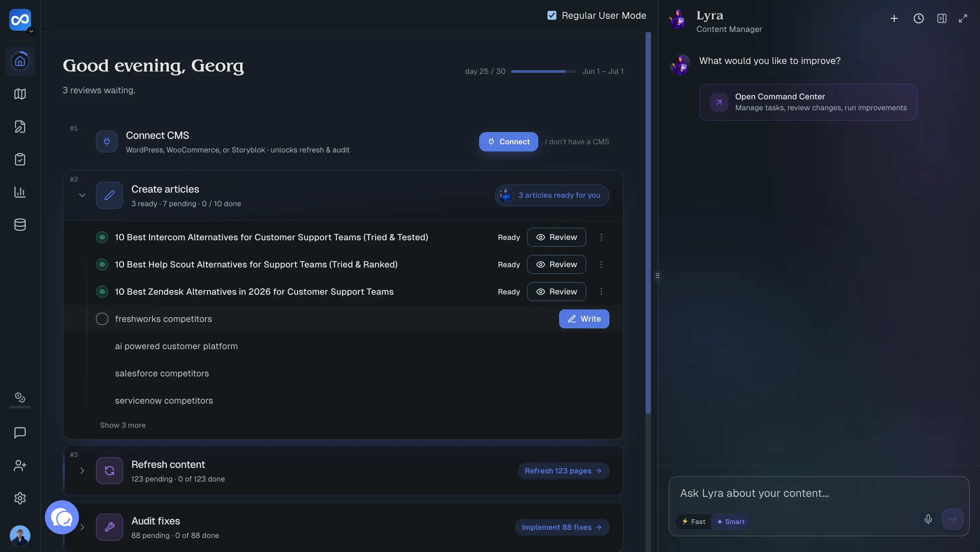Select the freshworks competitors circle
Viewport: 980px width, 552px height.
point(102,319)
